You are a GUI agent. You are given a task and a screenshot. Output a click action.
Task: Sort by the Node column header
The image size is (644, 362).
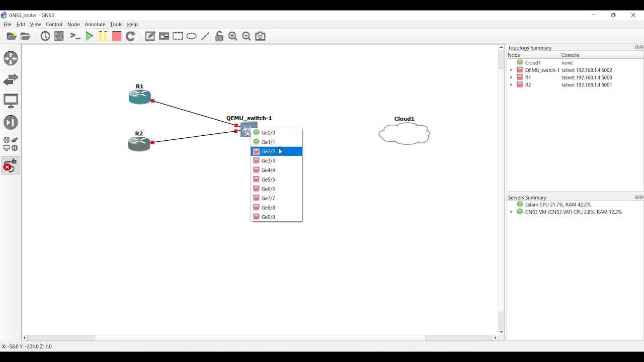[534, 55]
